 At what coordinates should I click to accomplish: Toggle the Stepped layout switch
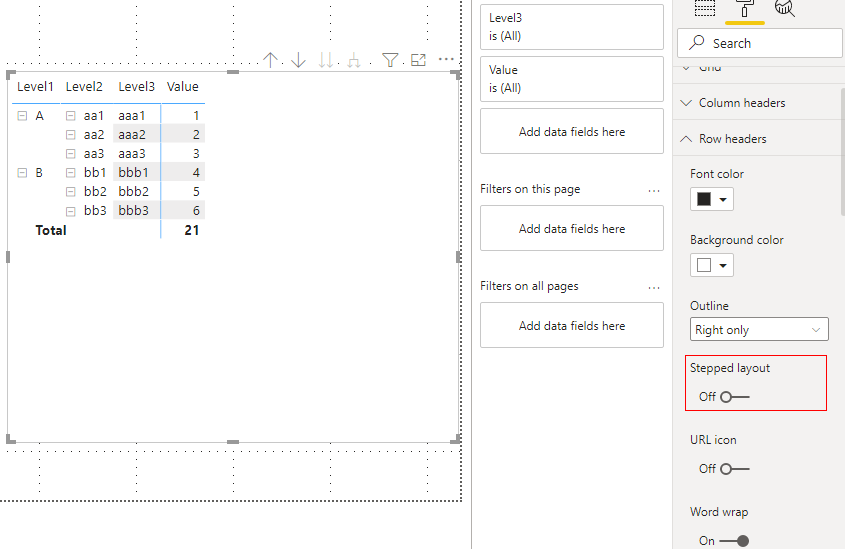735,397
